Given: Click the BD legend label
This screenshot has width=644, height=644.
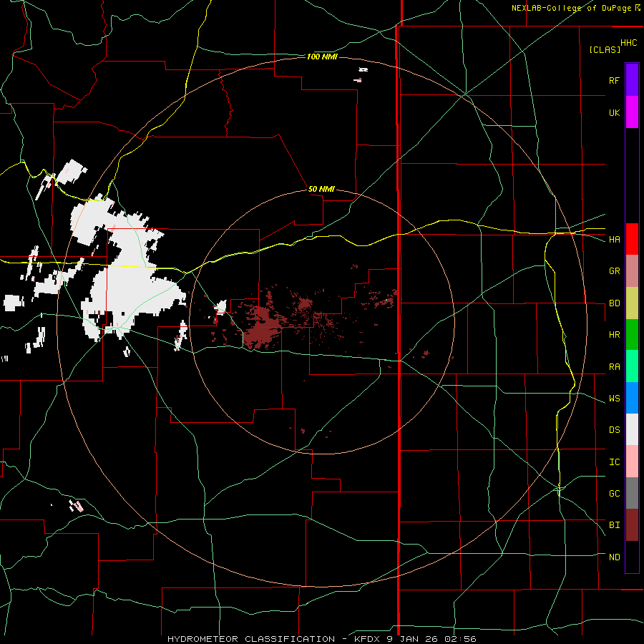Looking at the screenshot, I should [614, 303].
